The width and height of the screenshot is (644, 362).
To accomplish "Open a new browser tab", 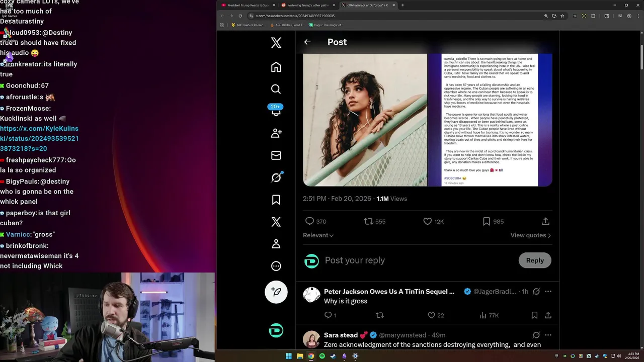I will (403, 5).
